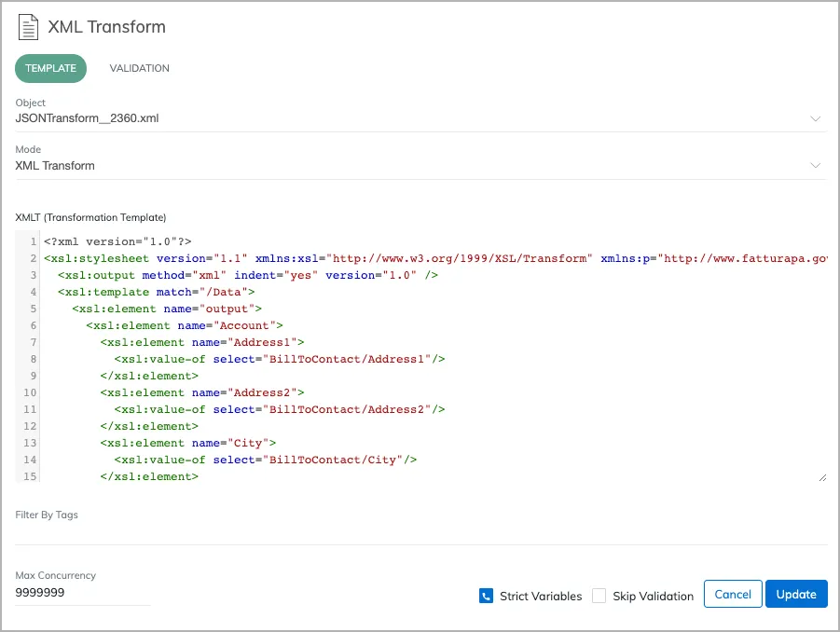Click value-of BillToContact/Address2 line

[x=280, y=410]
